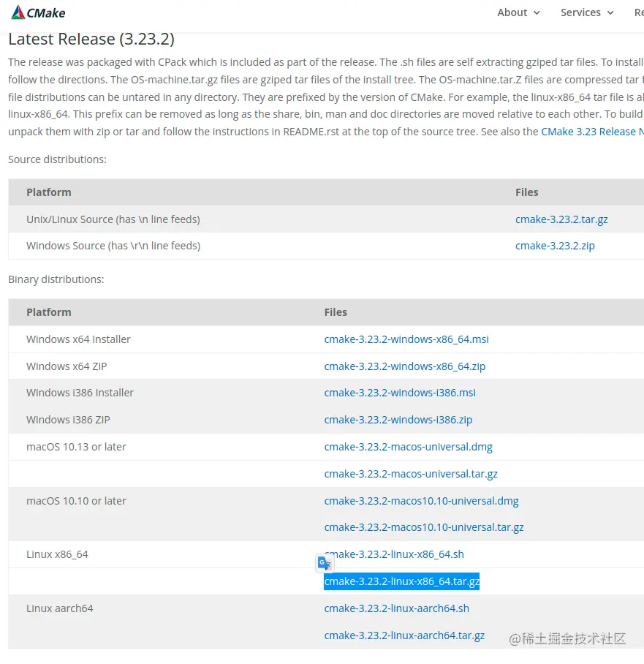Download cmake-3.23.2-linux-aarch64.sh
This screenshot has width=644, height=664.
(x=396, y=608)
